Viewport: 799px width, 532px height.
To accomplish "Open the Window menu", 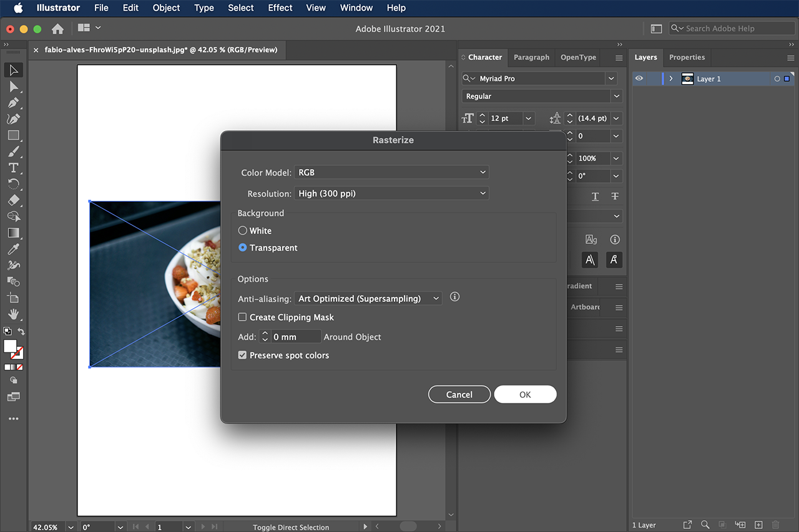I will coord(356,8).
